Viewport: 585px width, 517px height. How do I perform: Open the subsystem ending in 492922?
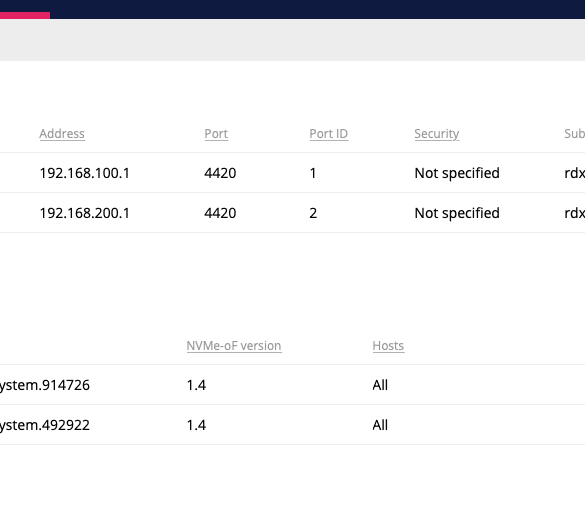[45, 425]
